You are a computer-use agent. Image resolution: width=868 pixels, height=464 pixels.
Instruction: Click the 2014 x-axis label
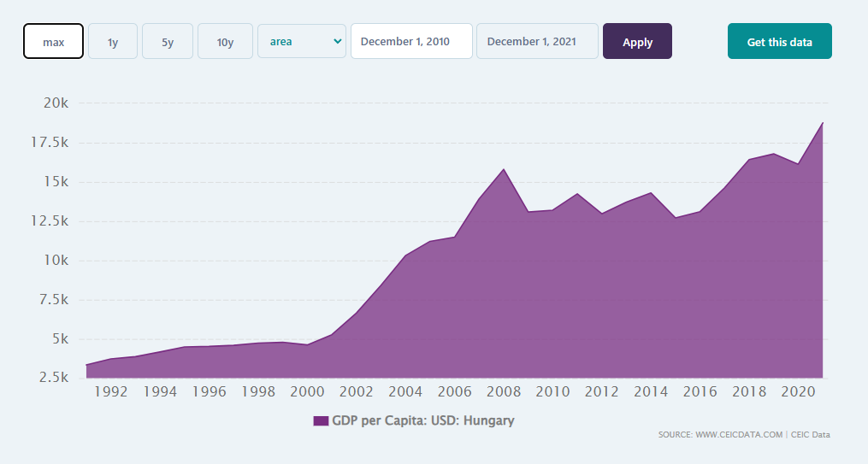(651, 391)
